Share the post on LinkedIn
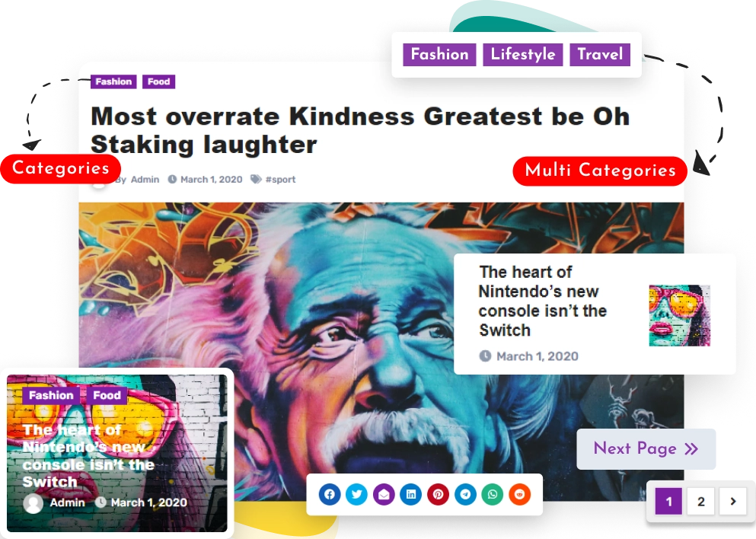This screenshot has width=756, height=539. tap(411, 495)
